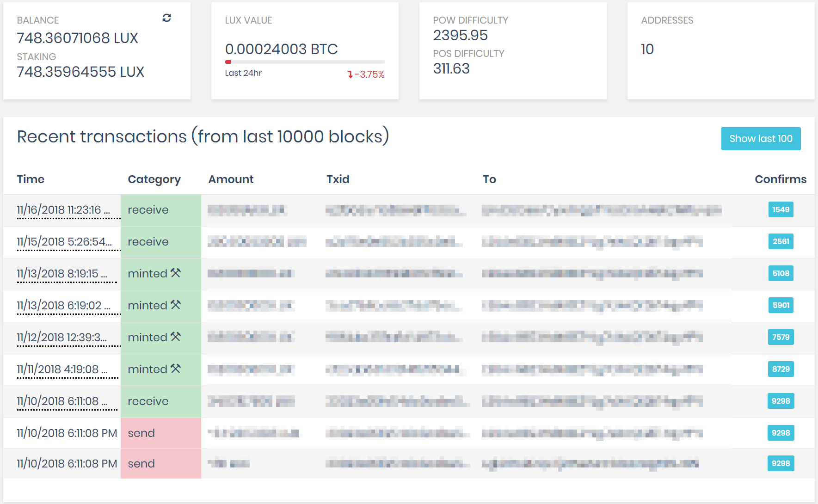Click the Recent transactions heading

coord(203,137)
